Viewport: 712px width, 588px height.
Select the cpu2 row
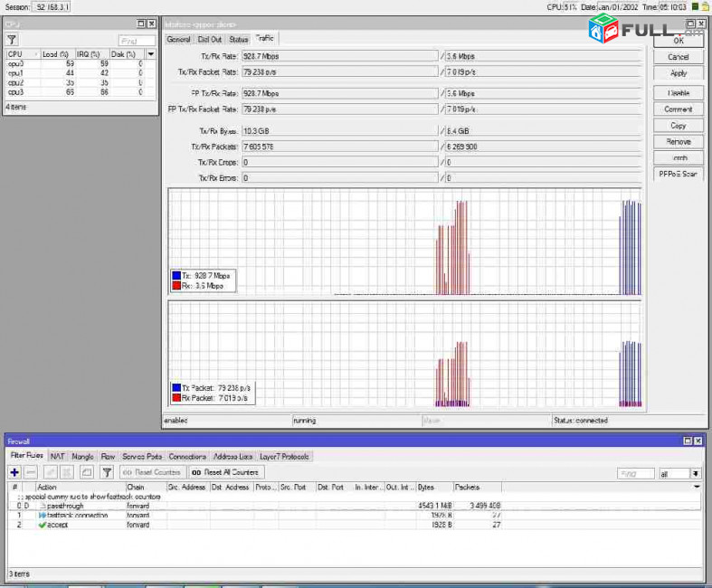tap(81, 83)
